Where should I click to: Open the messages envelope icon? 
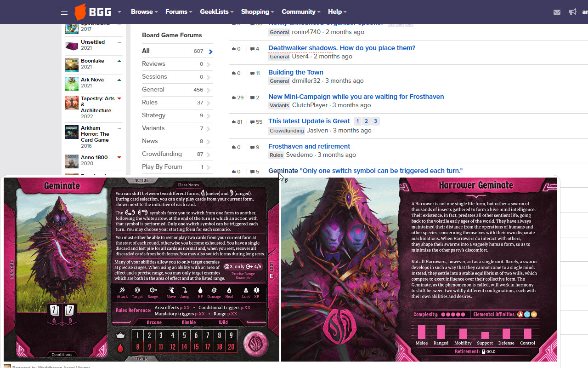point(557,12)
